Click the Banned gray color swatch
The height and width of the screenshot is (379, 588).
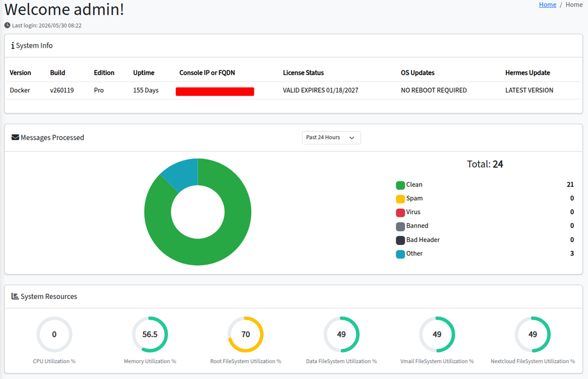pos(400,226)
